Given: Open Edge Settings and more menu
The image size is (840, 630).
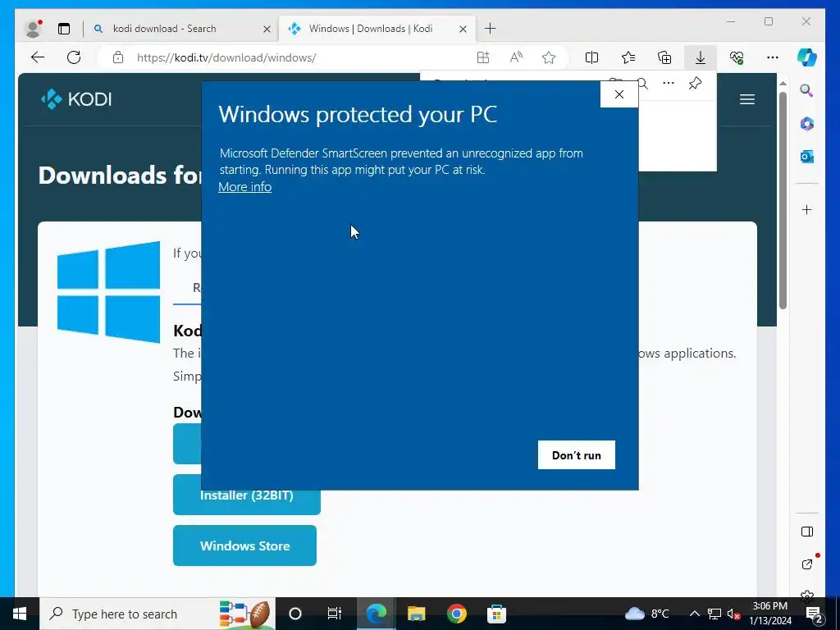Looking at the screenshot, I should click(773, 57).
